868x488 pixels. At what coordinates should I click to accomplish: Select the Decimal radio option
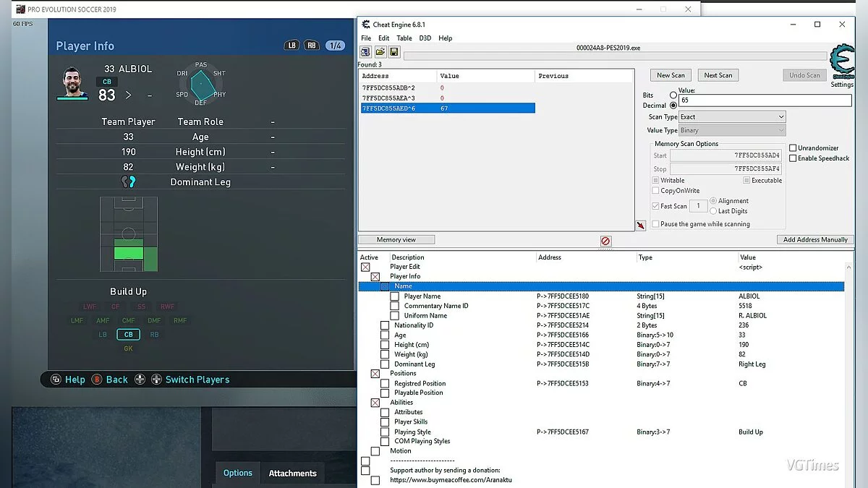(673, 105)
